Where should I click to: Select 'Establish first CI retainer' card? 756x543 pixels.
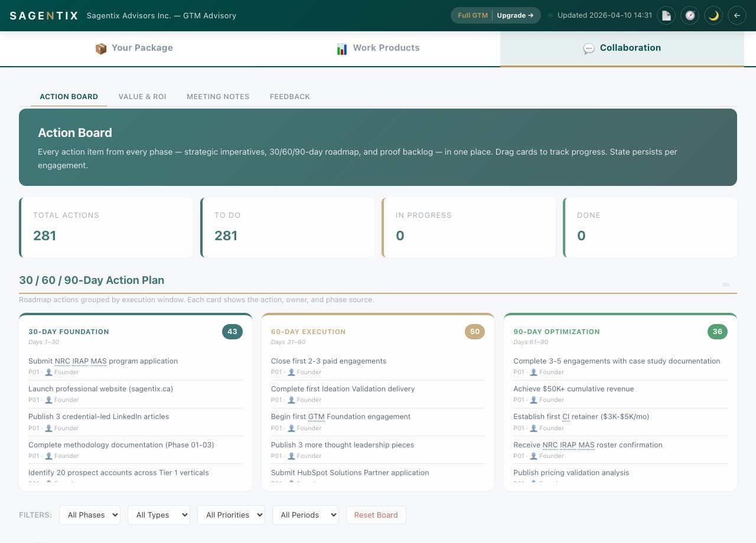pos(620,421)
